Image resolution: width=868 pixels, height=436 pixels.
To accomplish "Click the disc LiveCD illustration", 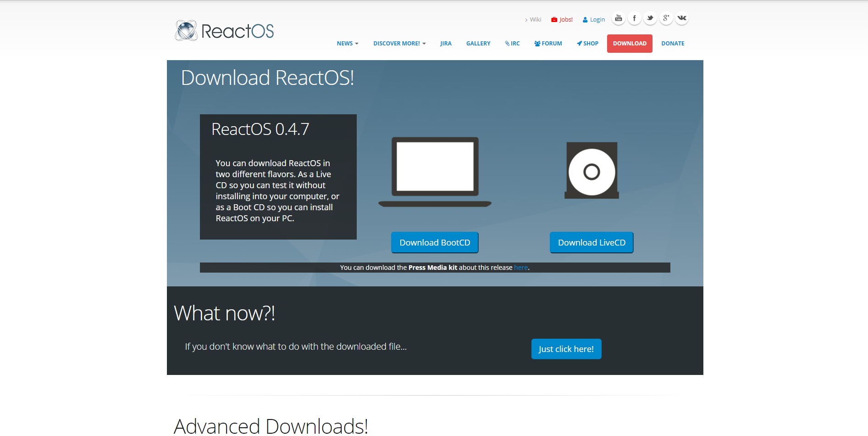I will 592,170.
